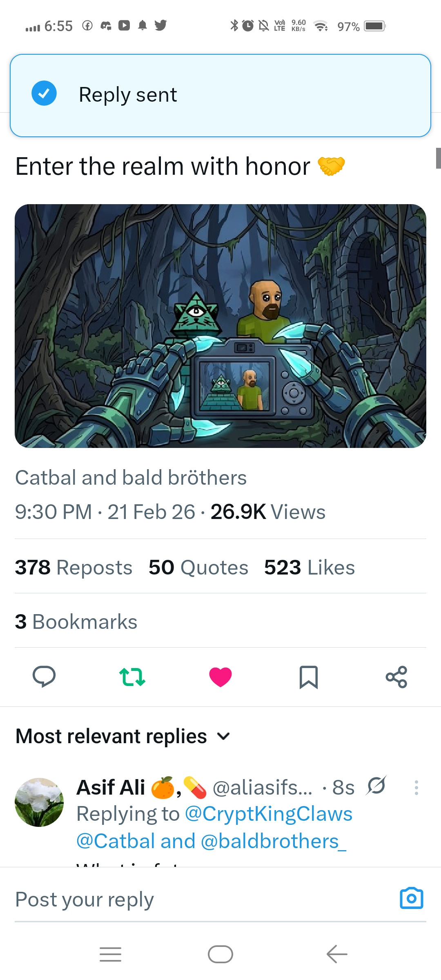441x980 pixels.
Task: Tap the reply speech bubble icon
Action: pos(44,677)
